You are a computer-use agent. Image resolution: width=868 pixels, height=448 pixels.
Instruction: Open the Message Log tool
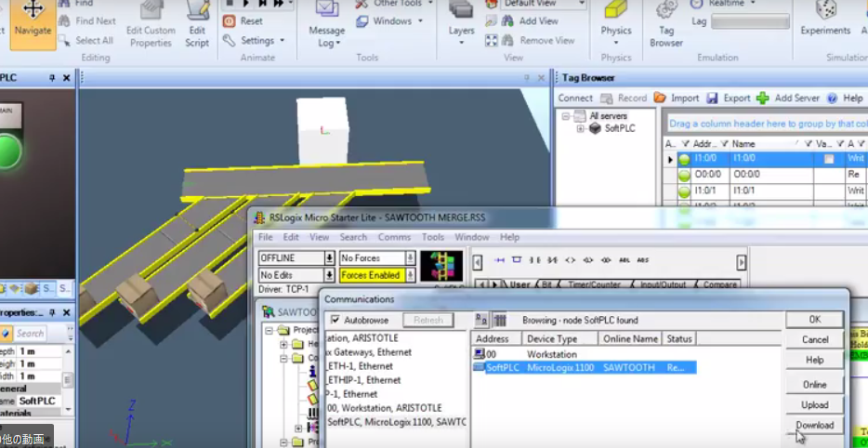[x=326, y=25]
